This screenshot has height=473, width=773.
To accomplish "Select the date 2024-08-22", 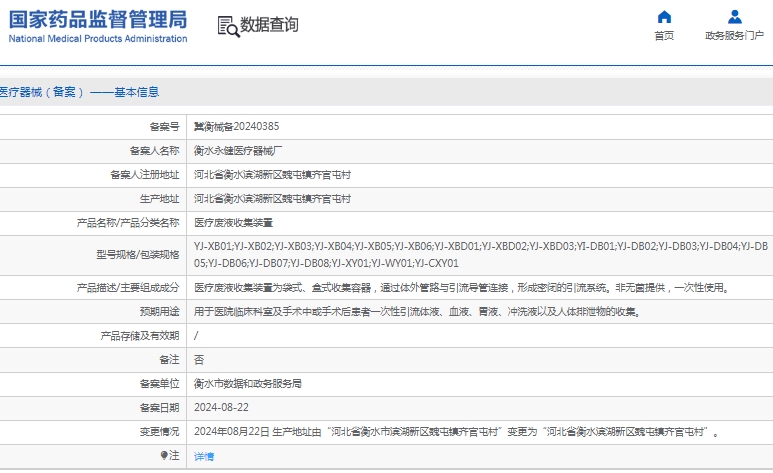I will [221, 407].
